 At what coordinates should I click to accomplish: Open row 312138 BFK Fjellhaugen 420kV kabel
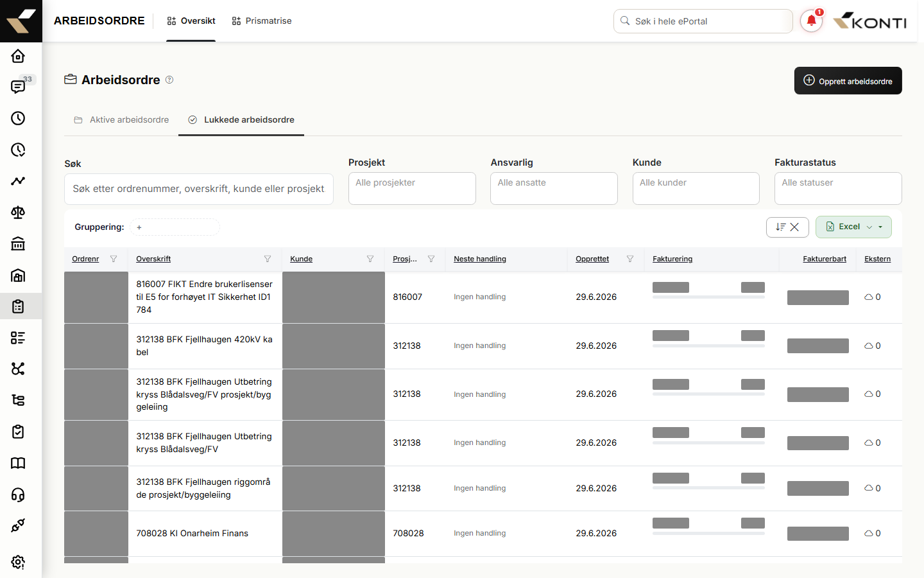pos(483,346)
